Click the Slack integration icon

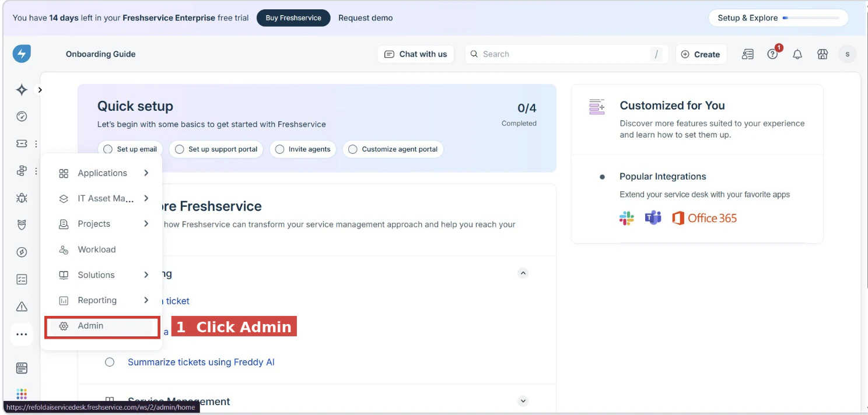point(626,219)
